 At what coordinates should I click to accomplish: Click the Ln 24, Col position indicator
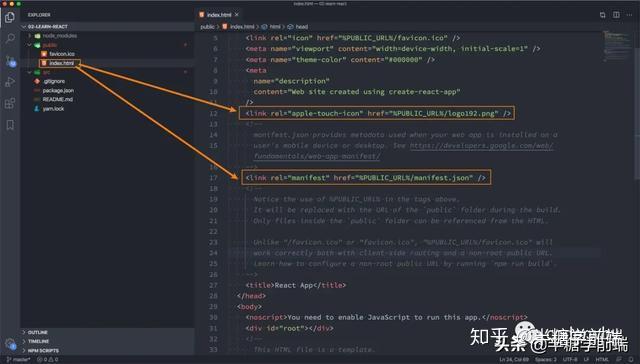click(x=514, y=360)
